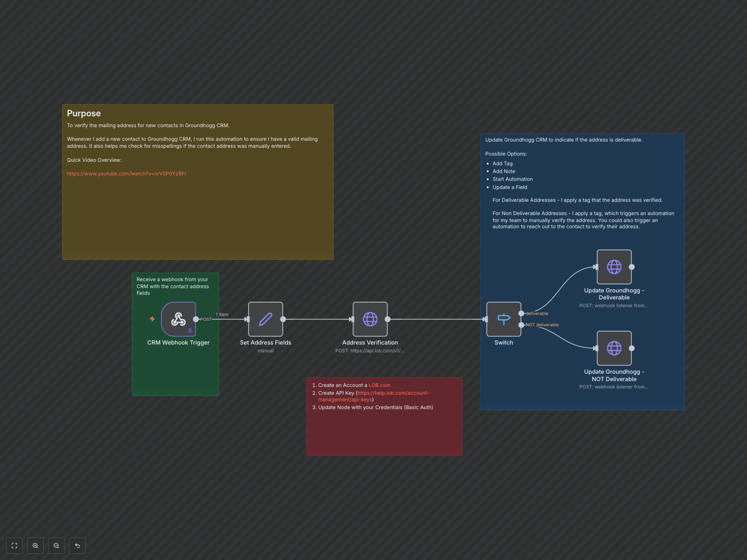The height and width of the screenshot is (560, 747).
Task: Open the Update Groundhogg - Deliverable node
Action: [614, 267]
